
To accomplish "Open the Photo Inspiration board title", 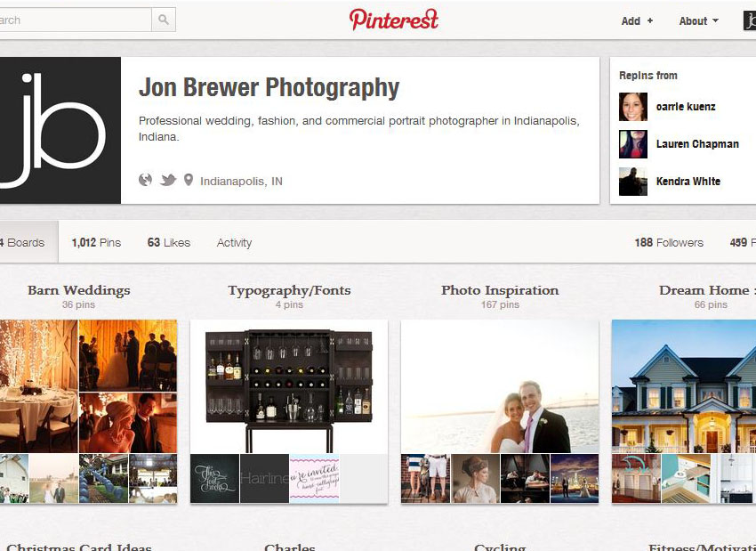I will [x=500, y=290].
